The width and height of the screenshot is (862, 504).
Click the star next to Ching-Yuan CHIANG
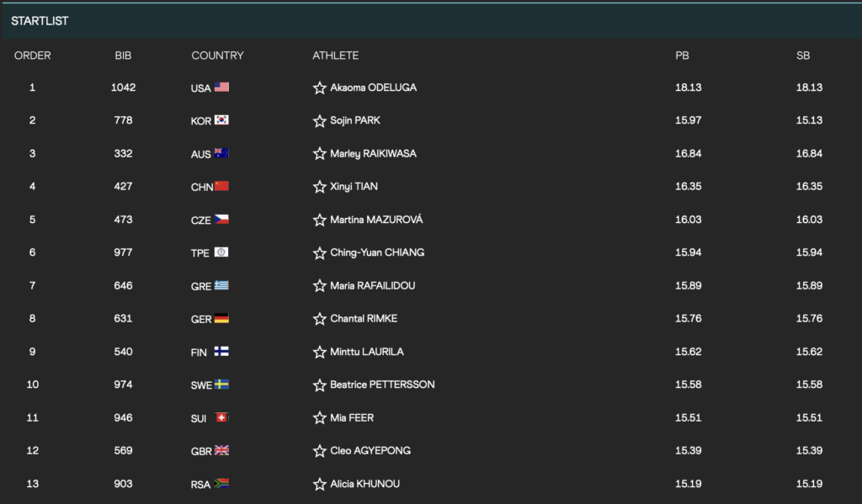click(x=320, y=253)
